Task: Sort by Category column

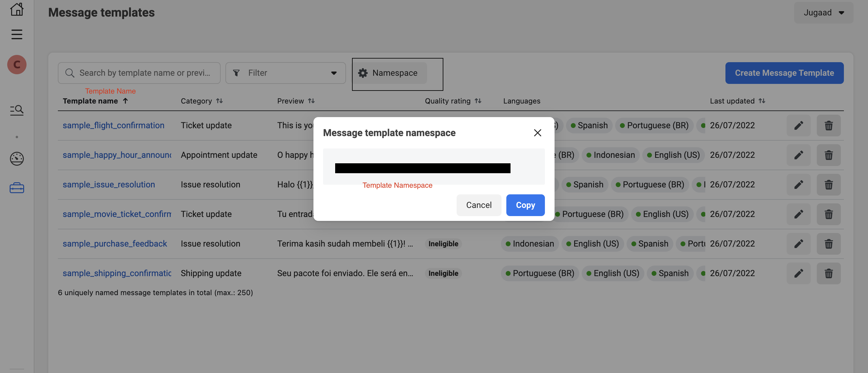Action: (x=202, y=101)
